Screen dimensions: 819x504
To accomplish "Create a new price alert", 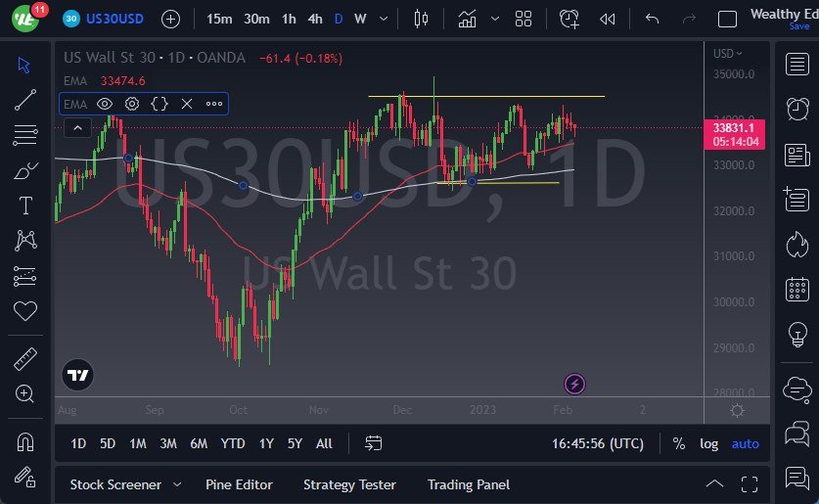I will 569,20.
